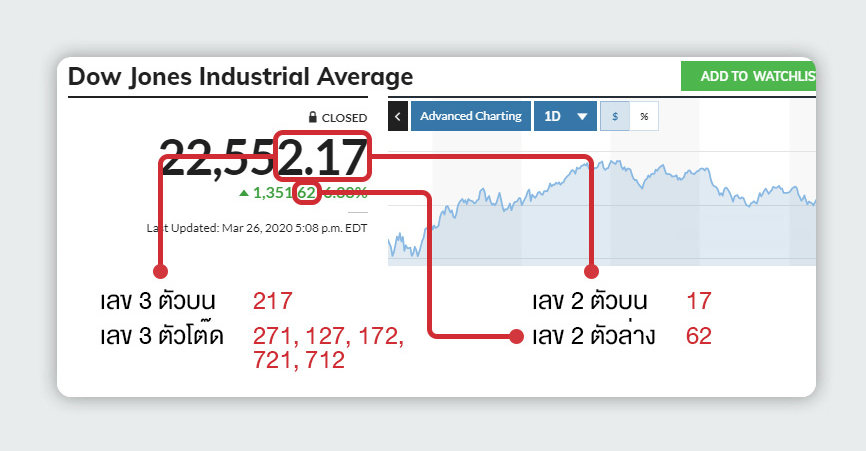Open Advanced Charting
Viewport: 866px width, 451px height.
[x=470, y=116]
